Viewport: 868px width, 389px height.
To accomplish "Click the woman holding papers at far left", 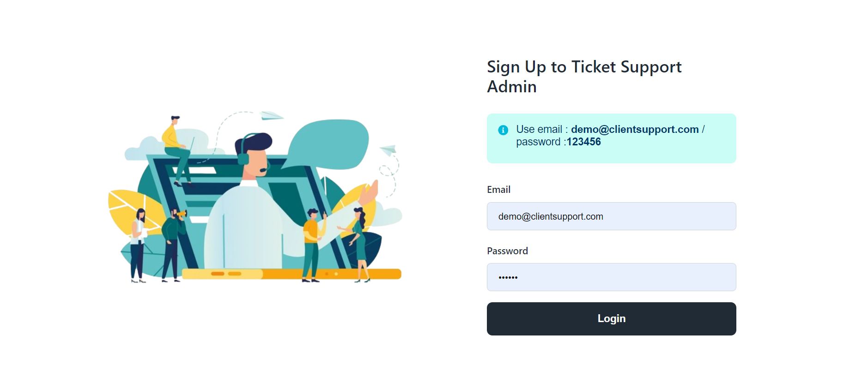I will (x=138, y=242).
